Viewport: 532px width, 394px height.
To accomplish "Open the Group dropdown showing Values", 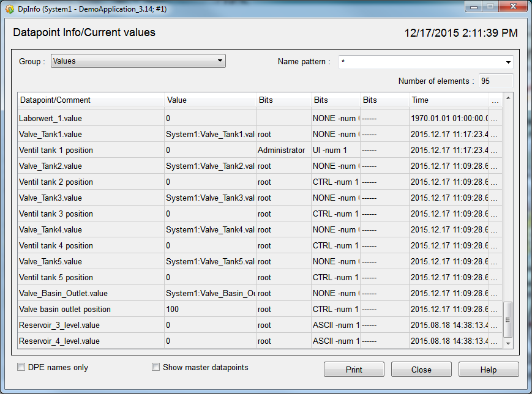I will 138,61.
